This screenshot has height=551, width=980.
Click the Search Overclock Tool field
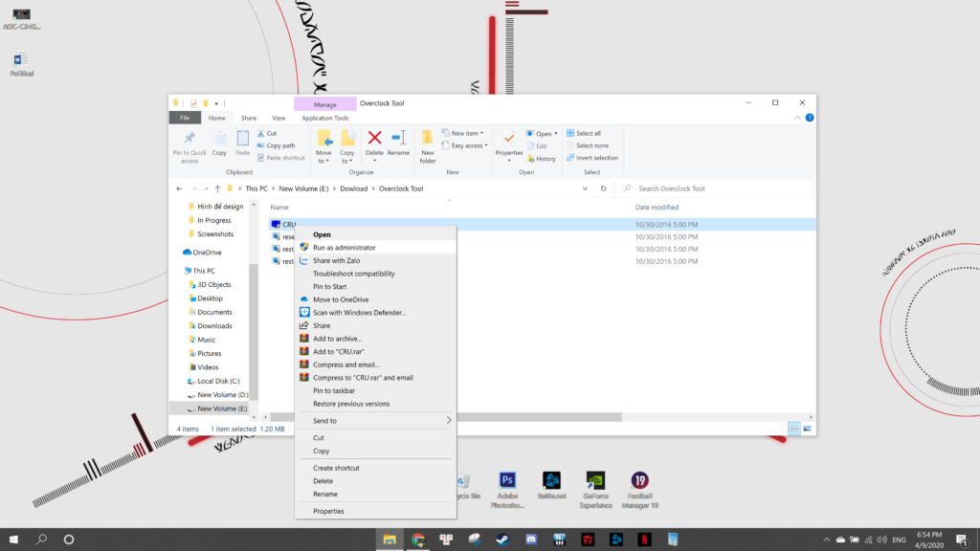tap(714, 188)
